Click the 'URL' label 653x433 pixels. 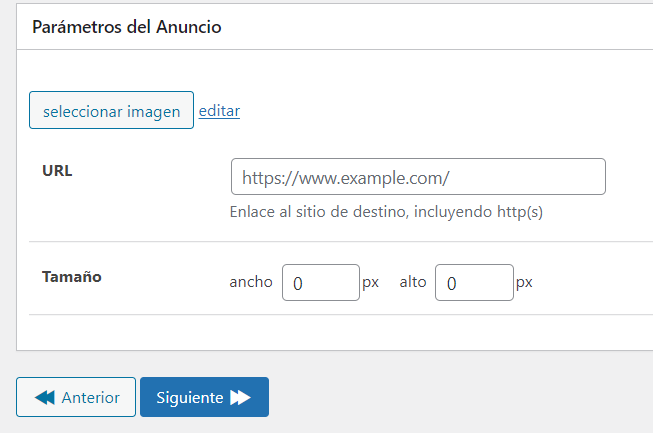coord(57,171)
